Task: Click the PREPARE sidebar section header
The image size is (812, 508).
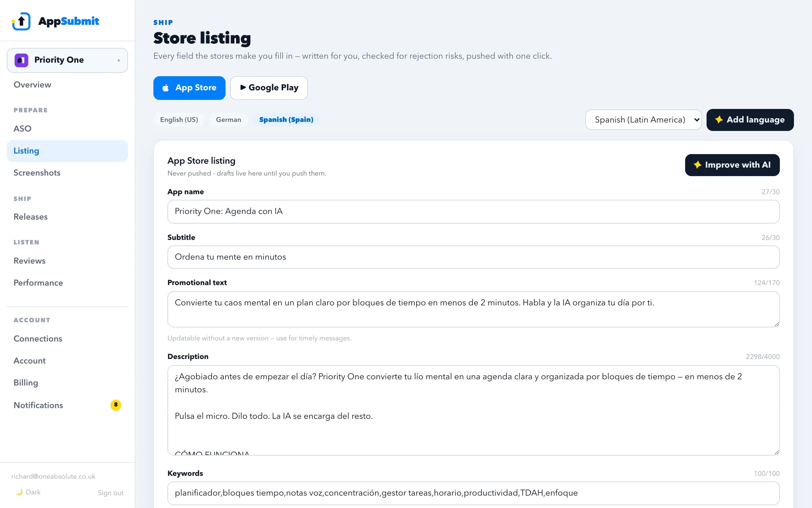Action: click(x=30, y=110)
